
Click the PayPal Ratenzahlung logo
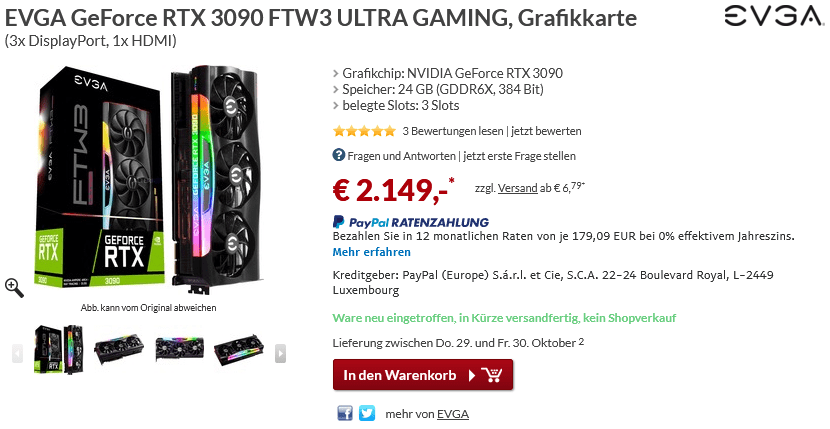[411, 222]
